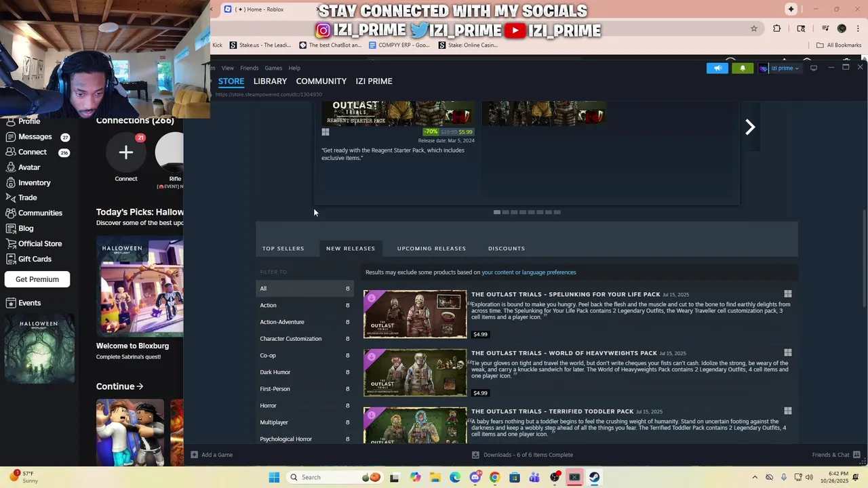Open Friends & Chat in Steam
Screen dimensions: 868x488
[836, 455]
